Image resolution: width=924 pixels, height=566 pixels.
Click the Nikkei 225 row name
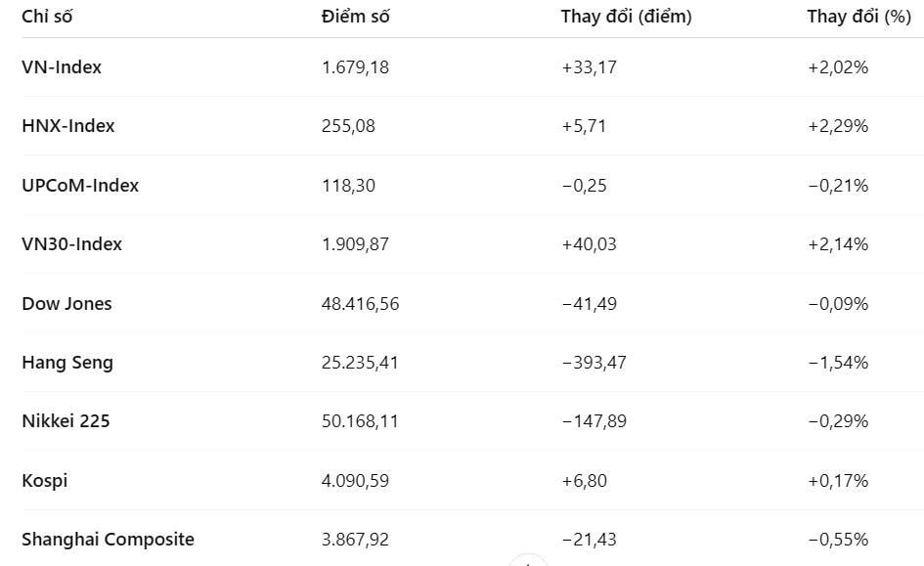tap(66, 421)
